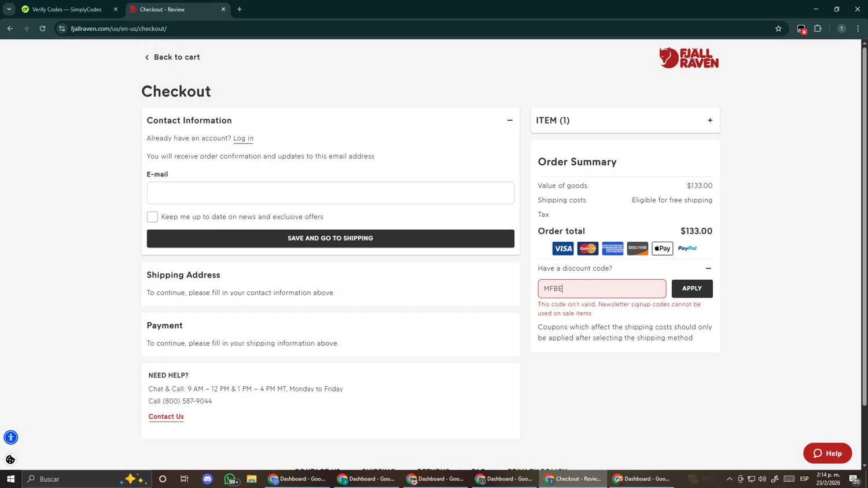Click the American Express icon

[612, 249]
